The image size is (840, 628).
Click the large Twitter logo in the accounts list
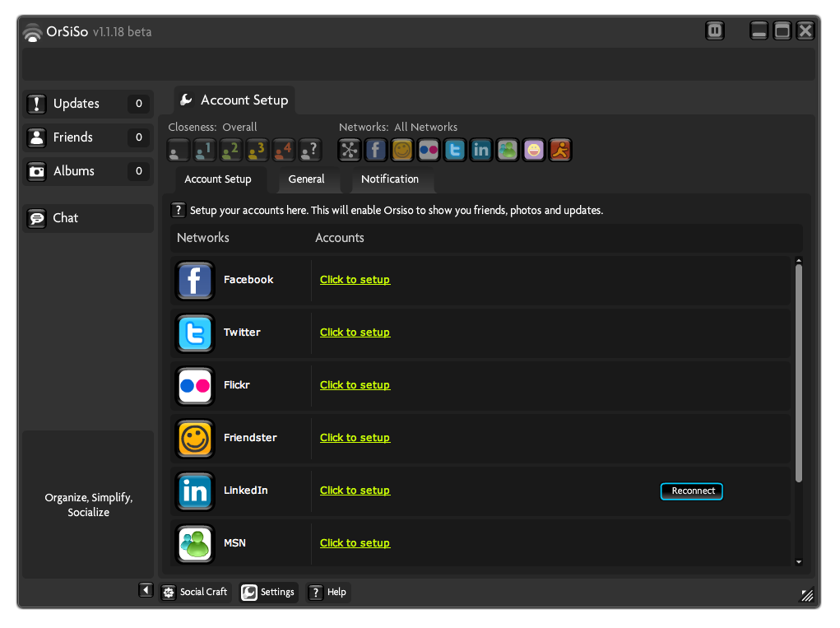(195, 333)
